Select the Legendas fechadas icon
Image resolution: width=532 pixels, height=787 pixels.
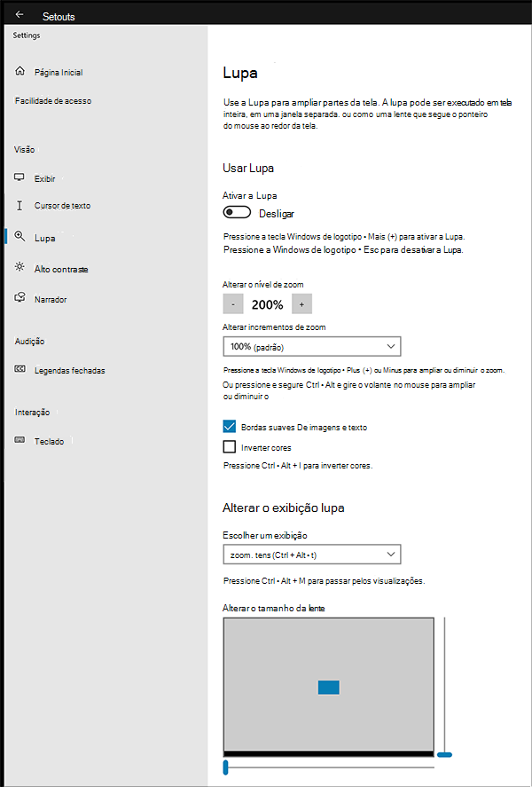[x=20, y=369]
